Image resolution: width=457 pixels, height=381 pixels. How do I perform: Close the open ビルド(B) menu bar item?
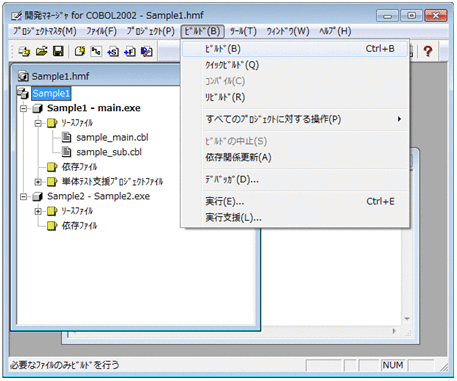pyautogui.click(x=202, y=31)
